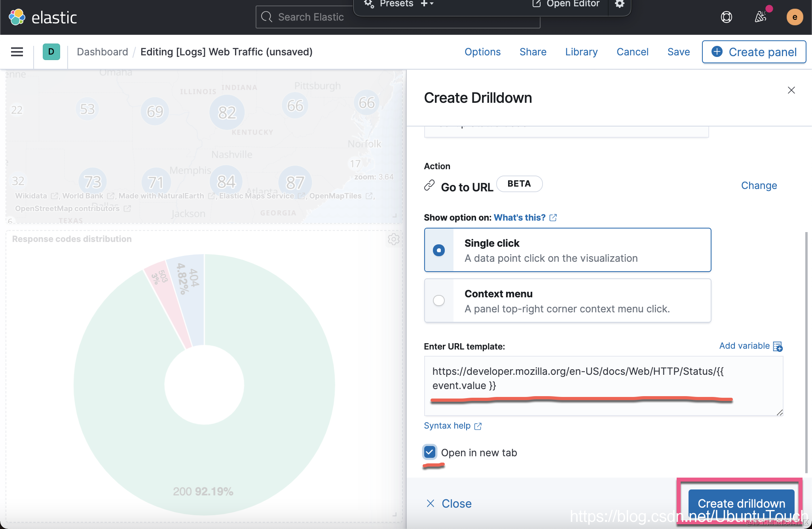
Task: Open the help lifebuoy icon
Action: [726, 17]
